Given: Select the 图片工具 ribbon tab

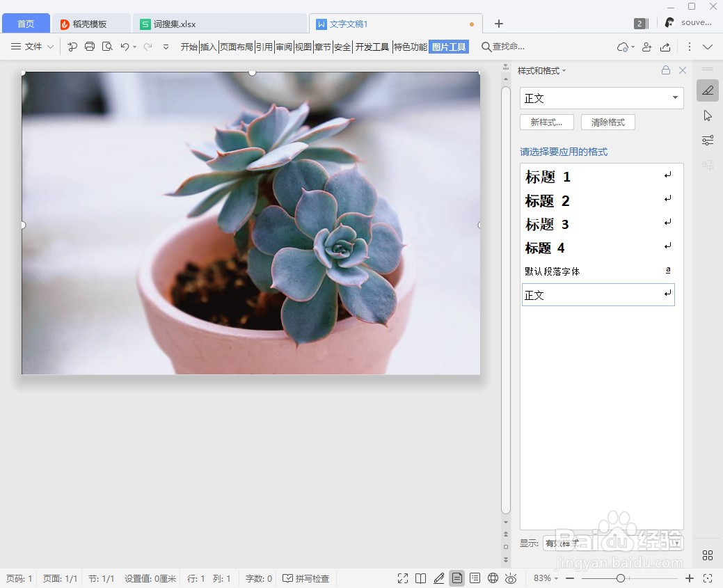Looking at the screenshot, I should [x=449, y=47].
